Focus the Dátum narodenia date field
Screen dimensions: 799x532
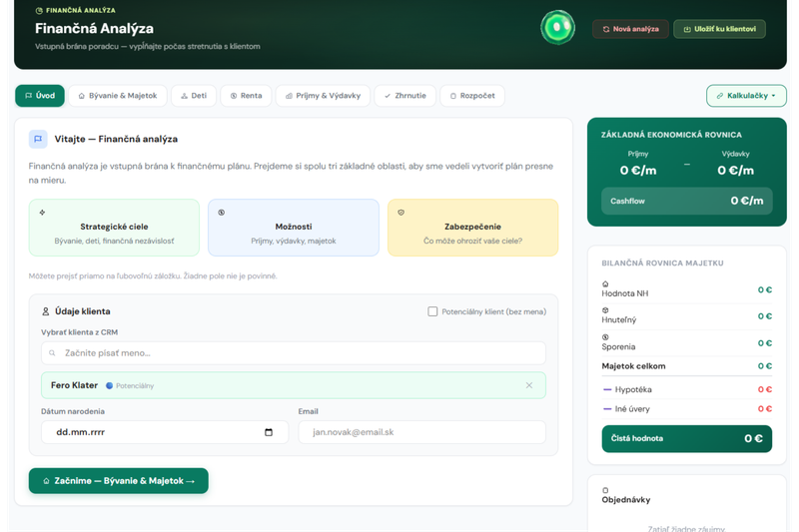click(165, 432)
